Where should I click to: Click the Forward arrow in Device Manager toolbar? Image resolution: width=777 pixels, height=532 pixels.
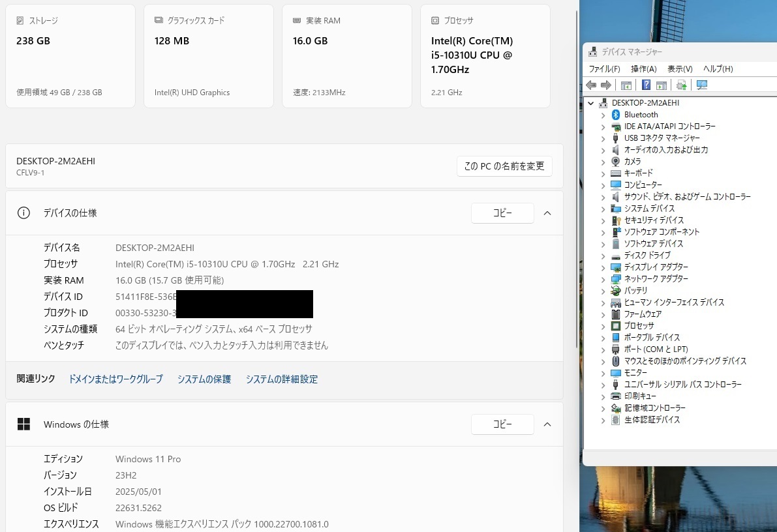605,85
